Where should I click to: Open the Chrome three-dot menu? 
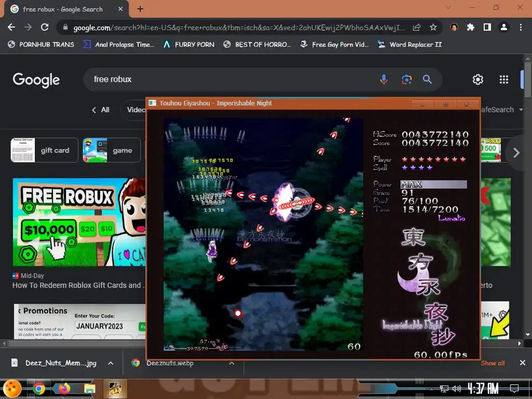coord(521,27)
